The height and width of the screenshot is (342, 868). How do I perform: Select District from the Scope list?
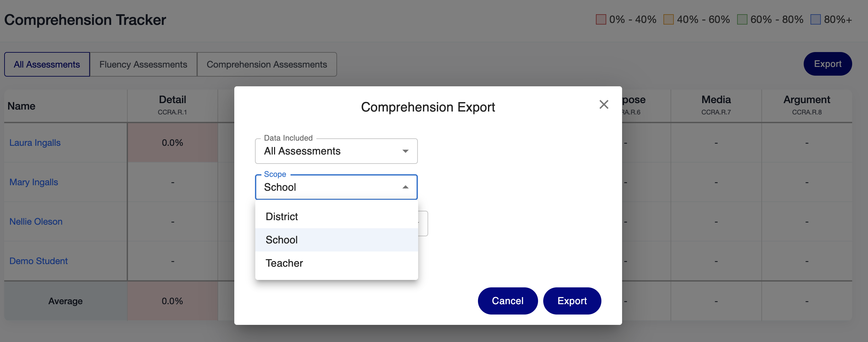click(x=282, y=217)
